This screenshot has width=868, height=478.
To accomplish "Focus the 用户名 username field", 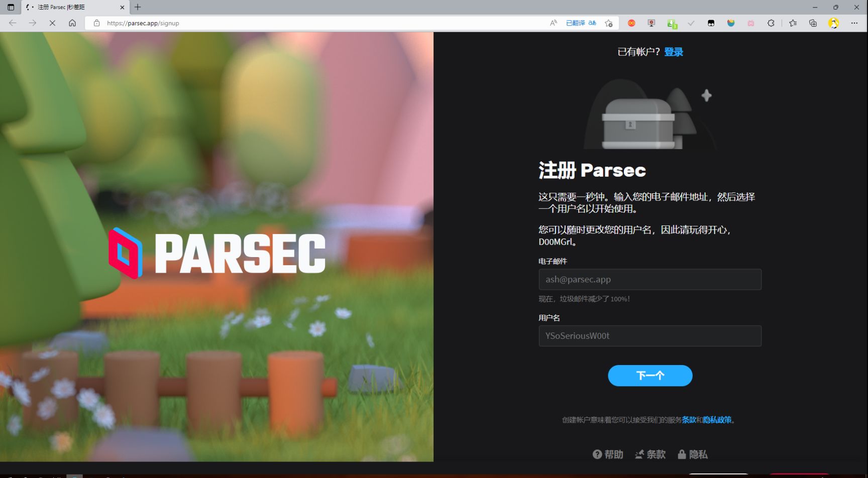I will (x=650, y=336).
